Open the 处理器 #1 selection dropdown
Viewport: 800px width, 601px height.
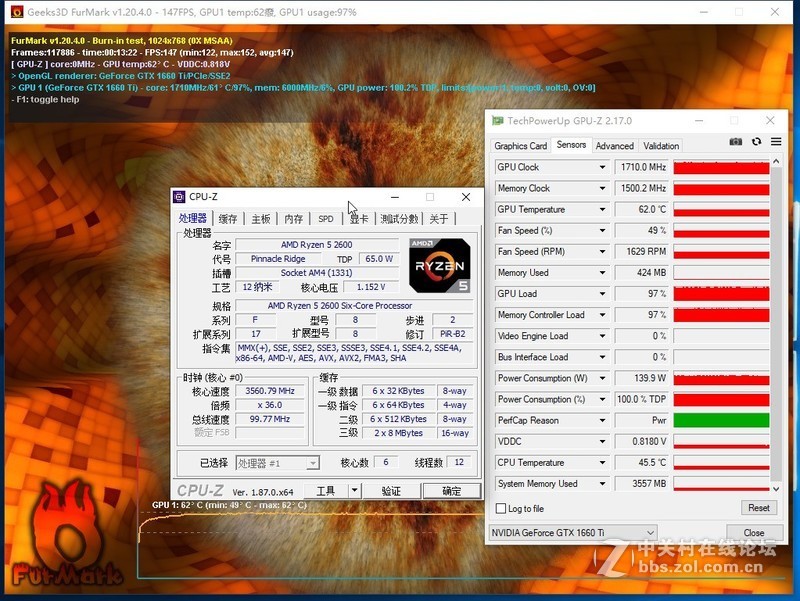pyautogui.click(x=312, y=462)
